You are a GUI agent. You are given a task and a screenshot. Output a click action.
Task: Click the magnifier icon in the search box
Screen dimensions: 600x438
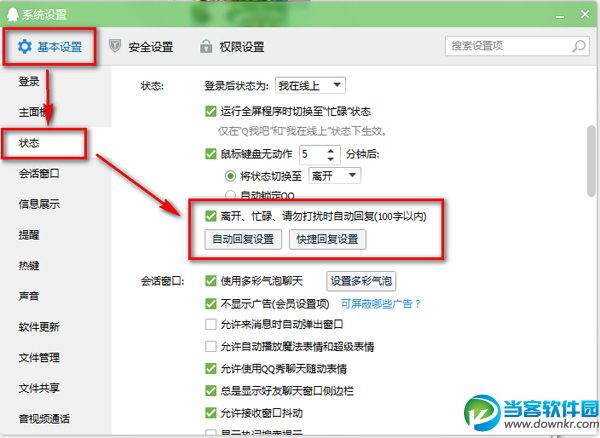point(579,46)
